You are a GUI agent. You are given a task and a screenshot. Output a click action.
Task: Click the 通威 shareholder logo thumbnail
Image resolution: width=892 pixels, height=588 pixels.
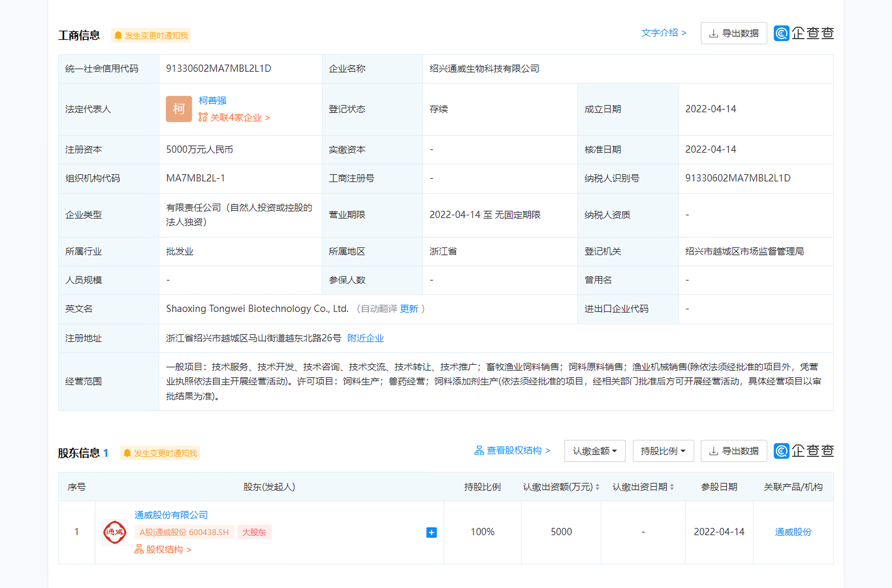pyautogui.click(x=115, y=532)
